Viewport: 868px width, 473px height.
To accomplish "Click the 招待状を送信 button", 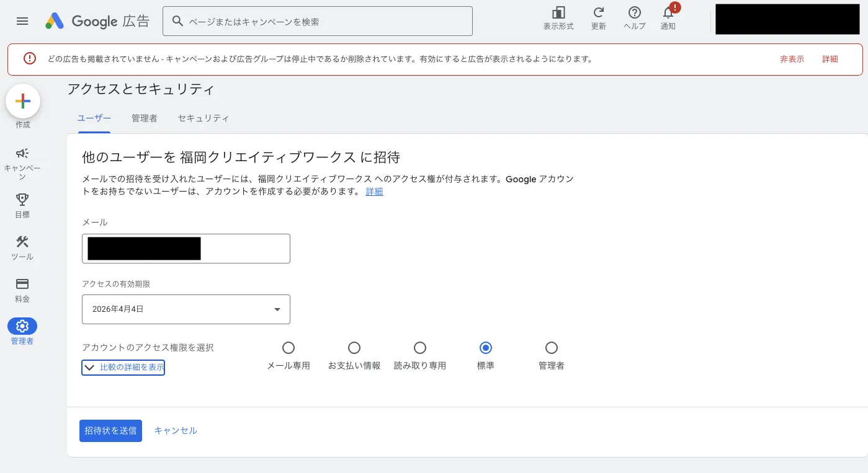I will [110, 430].
